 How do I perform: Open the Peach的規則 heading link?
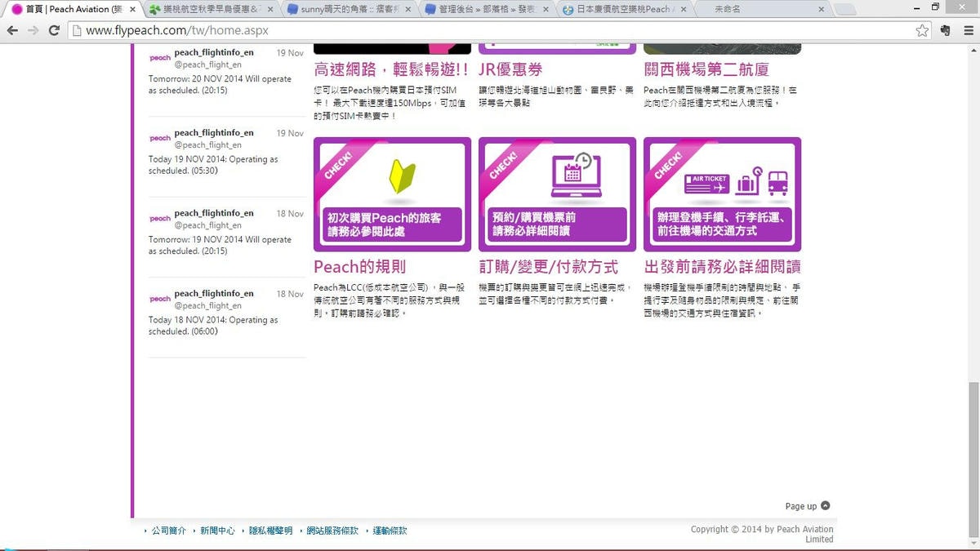pos(359,267)
